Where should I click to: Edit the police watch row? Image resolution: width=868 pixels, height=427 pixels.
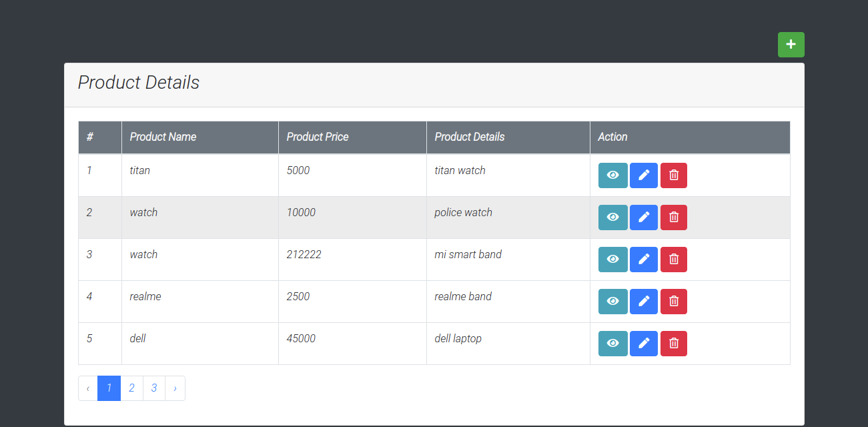tap(643, 218)
